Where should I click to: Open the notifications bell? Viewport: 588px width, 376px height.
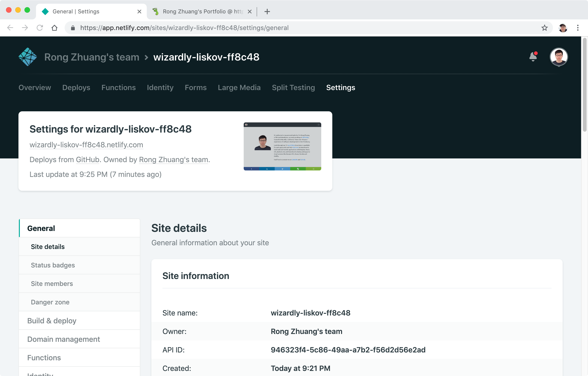[x=533, y=57]
